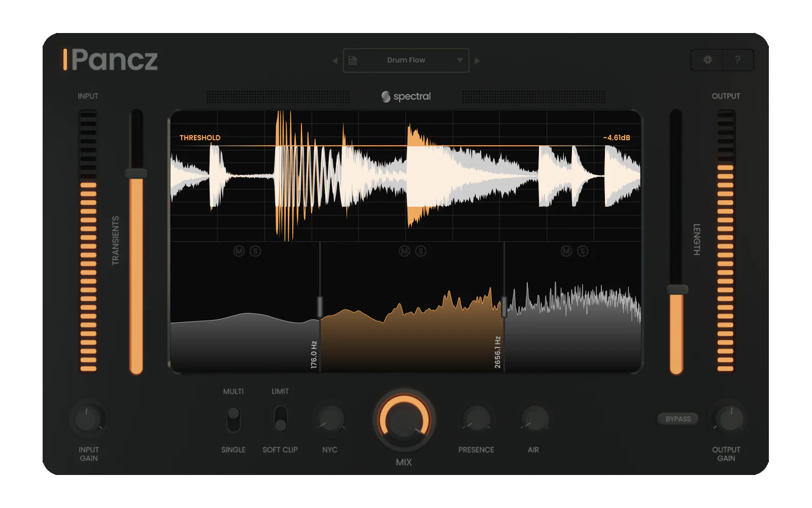Go to previous preset with left arrow
Screen dimensions: 812x508
pyautogui.click(x=335, y=60)
